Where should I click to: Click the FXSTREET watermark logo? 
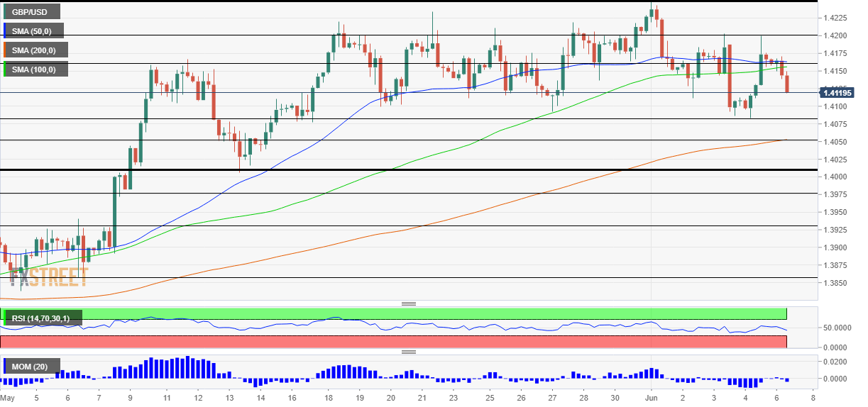tap(49, 277)
